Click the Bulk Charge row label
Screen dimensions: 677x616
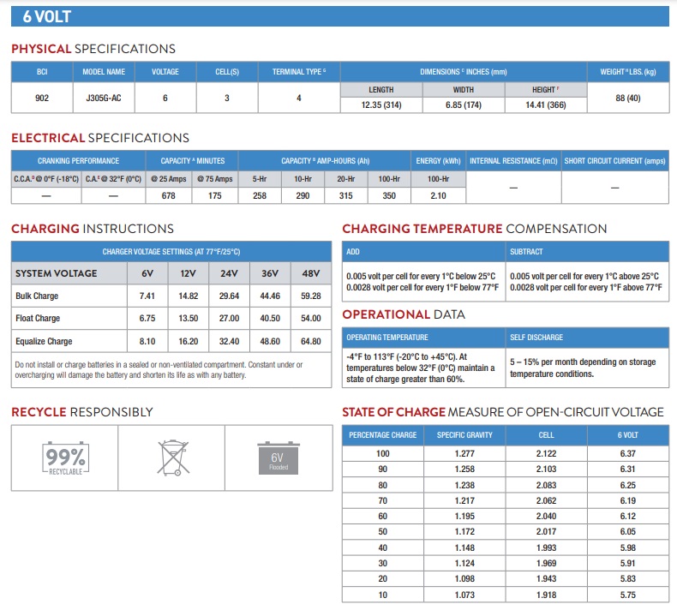click(x=37, y=296)
